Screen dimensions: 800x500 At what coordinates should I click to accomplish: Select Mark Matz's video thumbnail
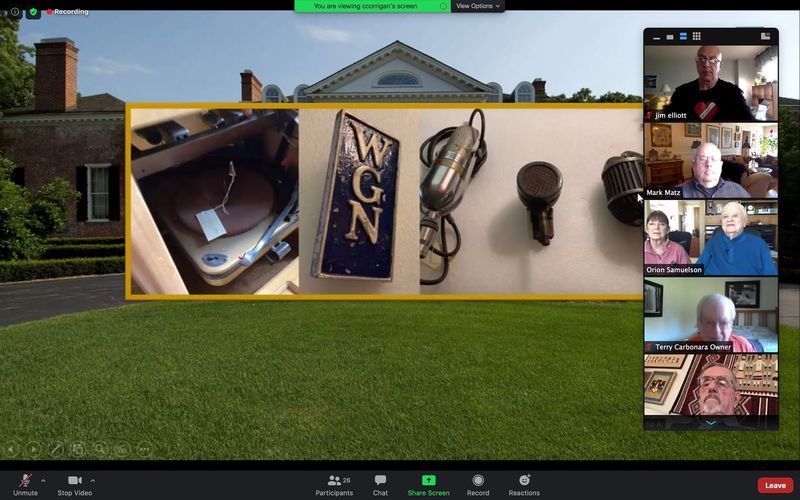coord(711,160)
